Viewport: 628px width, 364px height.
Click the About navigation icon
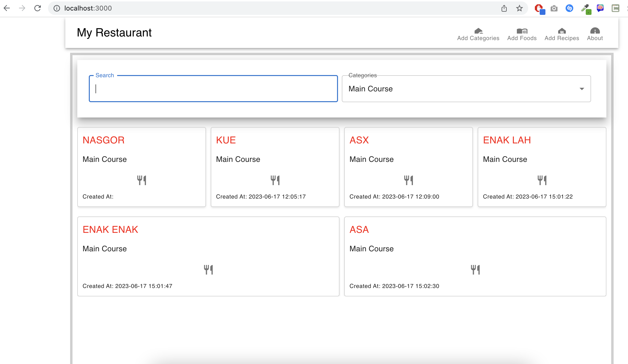tap(595, 31)
